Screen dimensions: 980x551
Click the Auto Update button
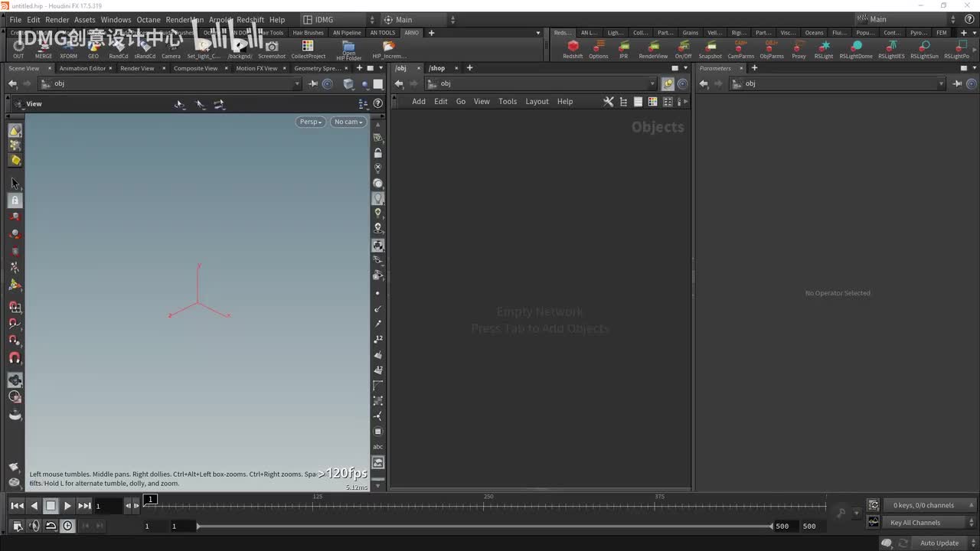(939, 543)
